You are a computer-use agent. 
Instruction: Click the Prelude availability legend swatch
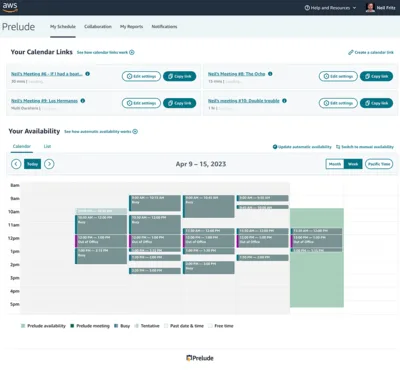[x=23, y=326]
